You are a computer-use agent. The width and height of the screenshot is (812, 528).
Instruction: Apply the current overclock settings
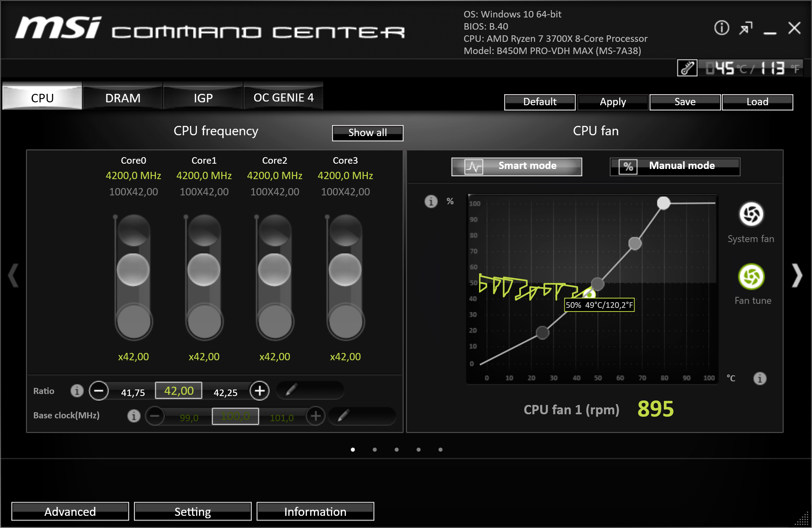(x=613, y=102)
